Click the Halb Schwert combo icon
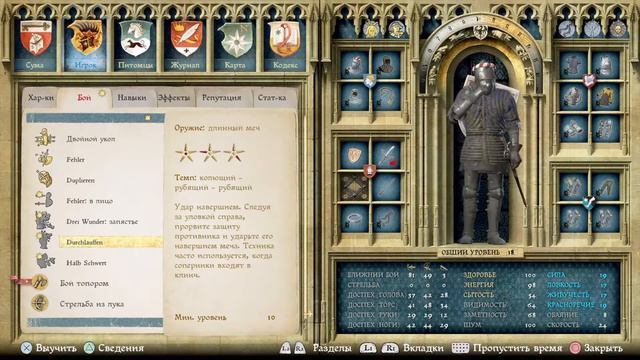Image resolution: width=640 pixels, height=360 pixels. 45,261
